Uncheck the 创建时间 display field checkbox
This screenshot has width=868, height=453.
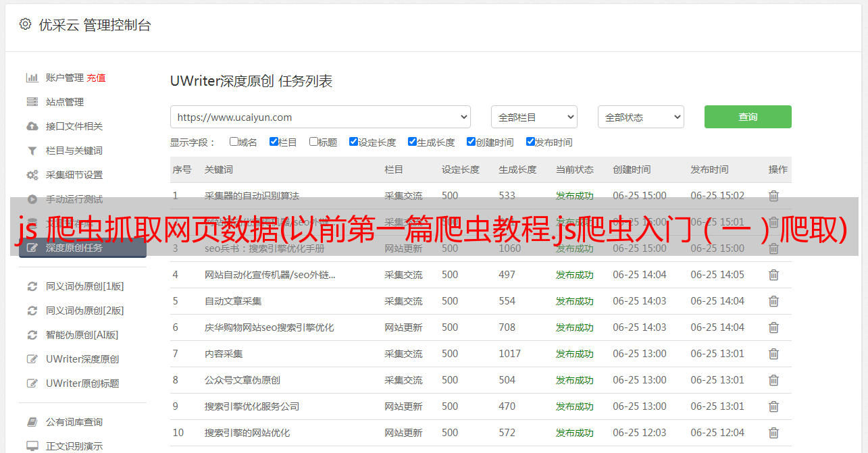[x=471, y=142]
